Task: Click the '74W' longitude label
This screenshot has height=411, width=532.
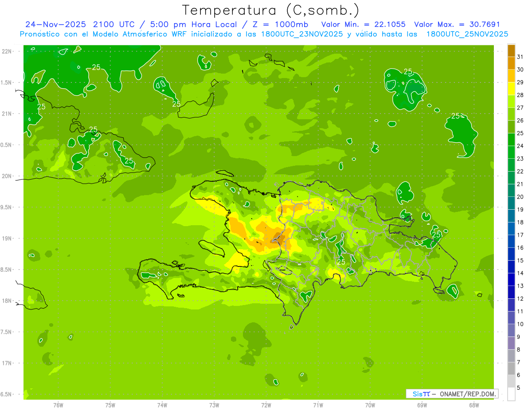Action: coord(162,405)
